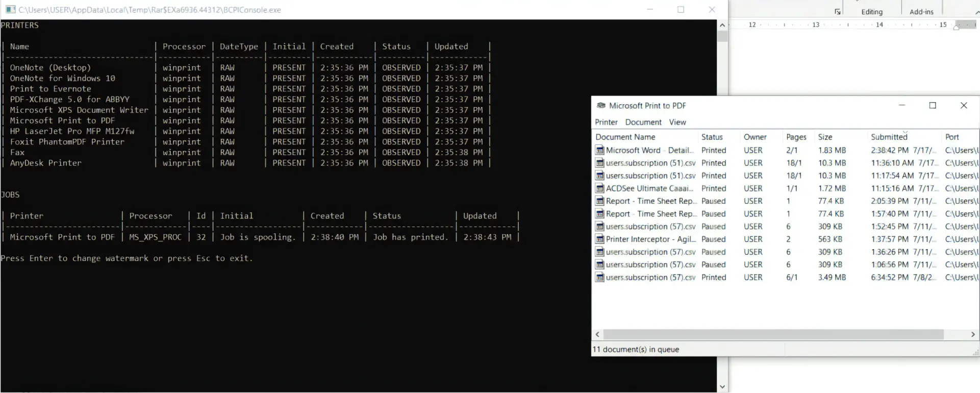
Task: Click the "3.49 MB" size cell
Action: pyautogui.click(x=832, y=278)
